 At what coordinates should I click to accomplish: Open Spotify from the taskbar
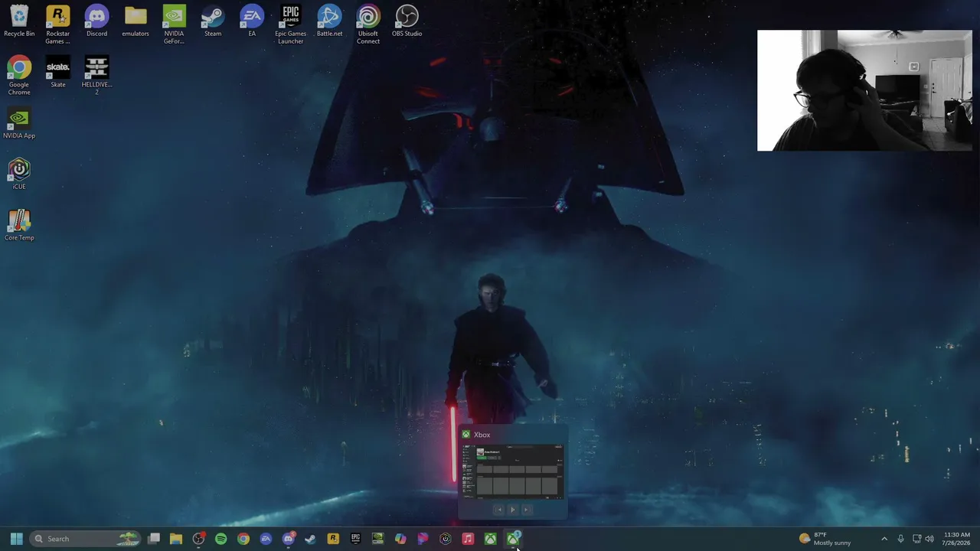(x=220, y=539)
